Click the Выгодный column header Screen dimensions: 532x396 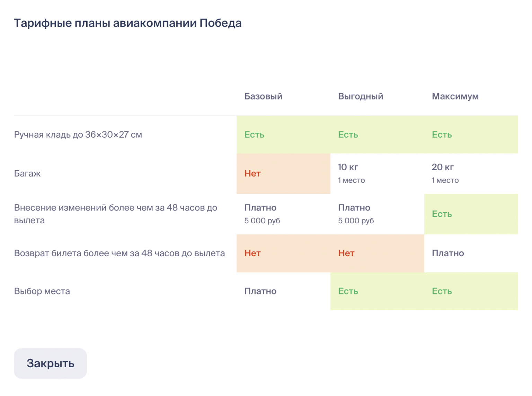point(361,96)
